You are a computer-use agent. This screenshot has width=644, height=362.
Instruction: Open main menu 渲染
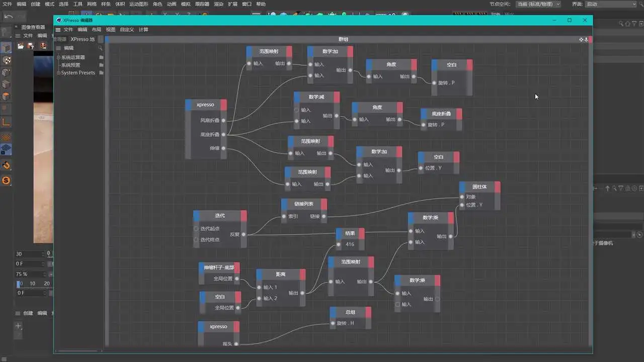[218, 4]
